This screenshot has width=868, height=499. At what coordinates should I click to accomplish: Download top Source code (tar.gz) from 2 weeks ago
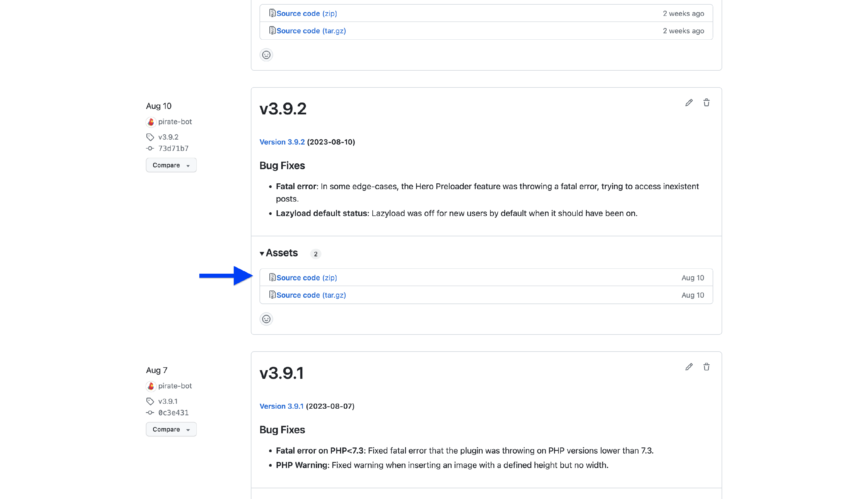click(311, 31)
